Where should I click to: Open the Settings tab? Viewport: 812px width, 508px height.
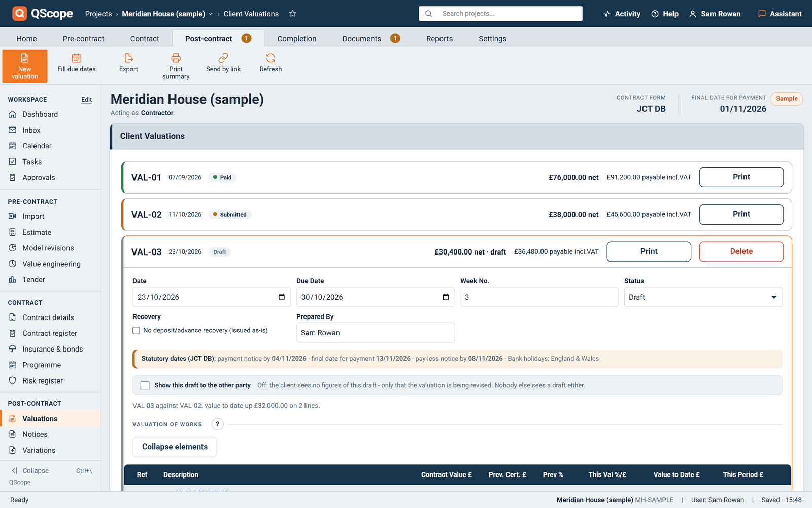492,39
